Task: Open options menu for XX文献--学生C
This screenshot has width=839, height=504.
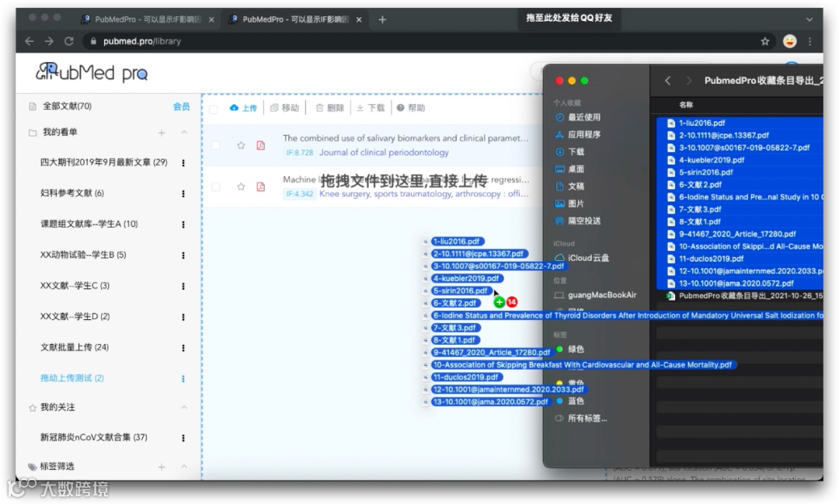Action: [183, 287]
